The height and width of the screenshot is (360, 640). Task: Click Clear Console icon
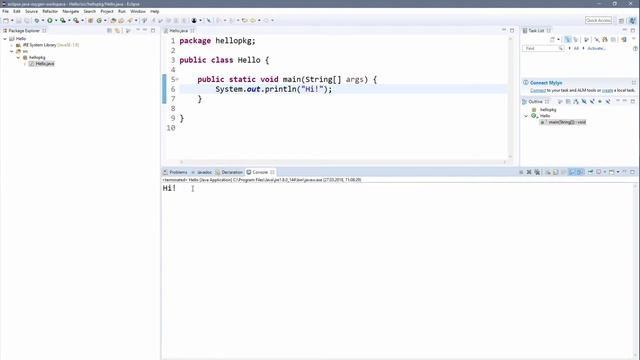[549, 172]
